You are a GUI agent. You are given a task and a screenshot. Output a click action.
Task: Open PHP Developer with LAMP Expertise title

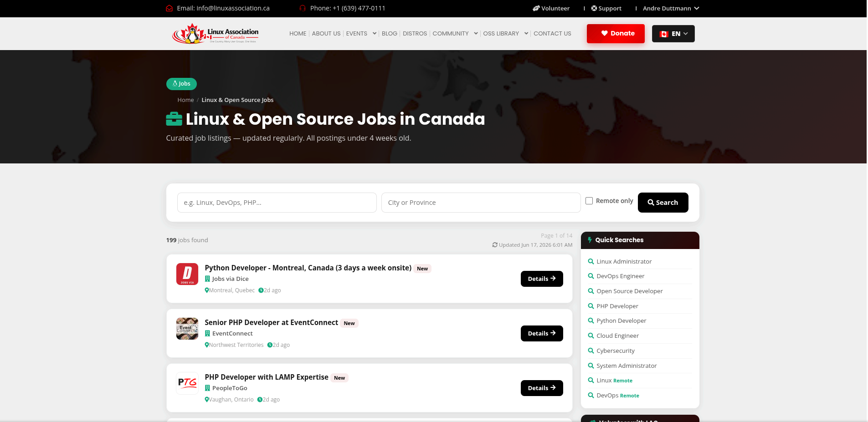click(x=267, y=377)
